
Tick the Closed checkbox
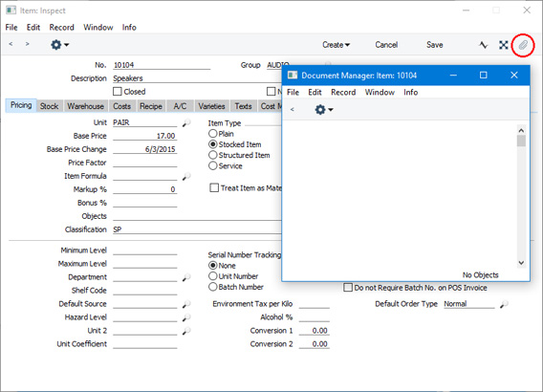(x=118, y=92)
